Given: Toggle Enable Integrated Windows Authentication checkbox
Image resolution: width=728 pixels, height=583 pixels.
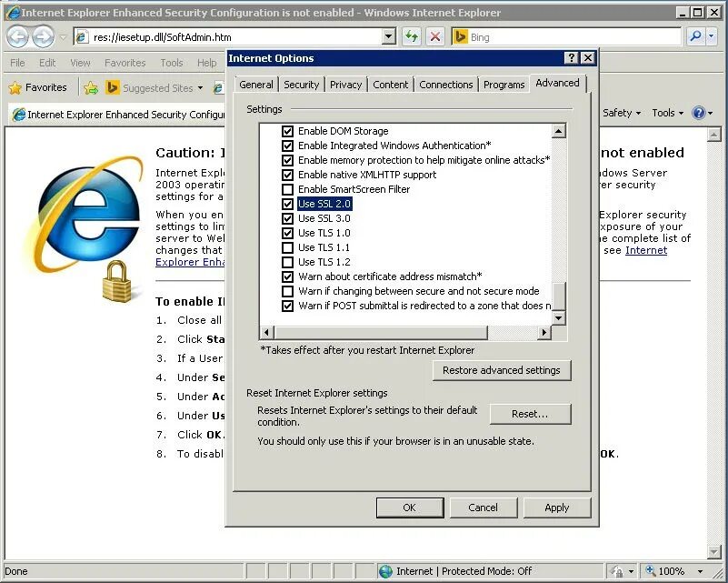Looking at the screenshot, I should (x=287, y=146).
